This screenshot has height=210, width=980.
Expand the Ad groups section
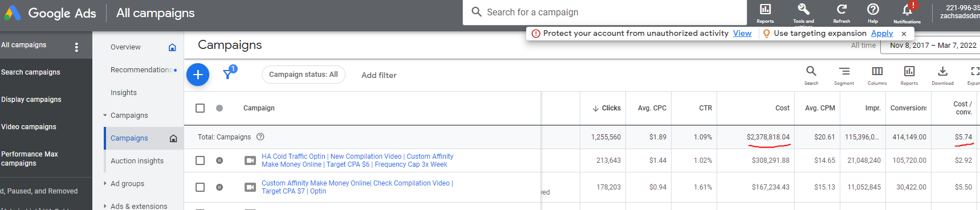point(105,183)
